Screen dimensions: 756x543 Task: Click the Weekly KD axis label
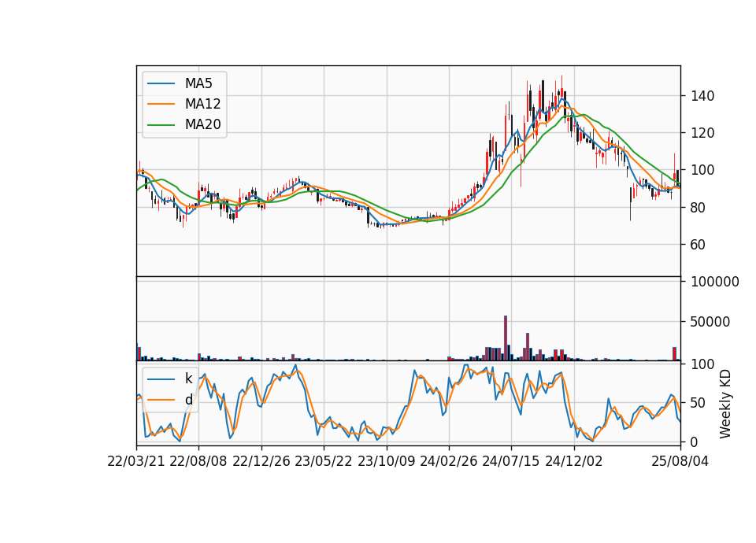[724, 404]
